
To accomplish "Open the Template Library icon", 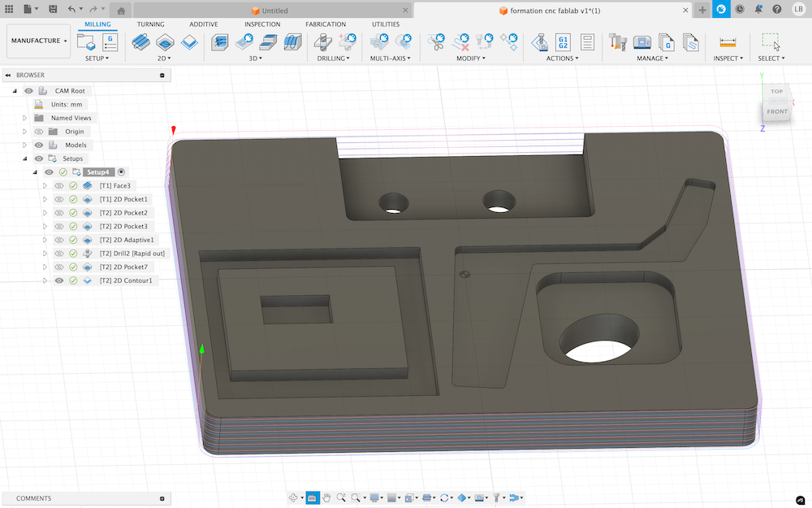I will pos(691,42).
